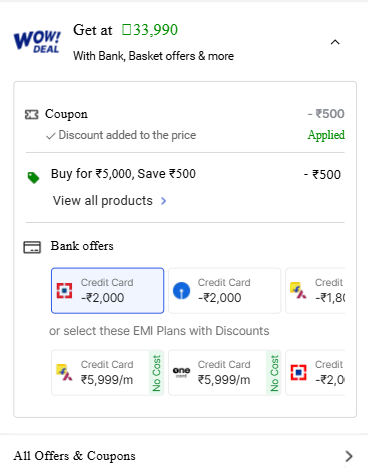This screenshot has width=368, height=468.
Task: Select the Credit Card -₹1,8 partial offer
Action: pyautogui.click(x=315, y=291)
